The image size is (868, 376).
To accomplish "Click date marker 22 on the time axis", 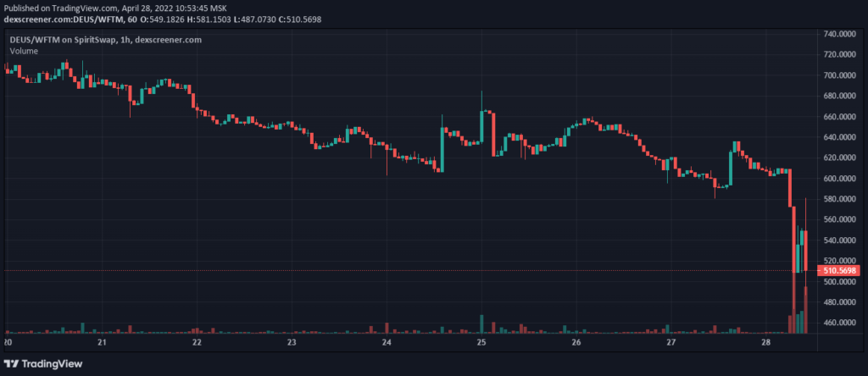I will coord(197,343).
